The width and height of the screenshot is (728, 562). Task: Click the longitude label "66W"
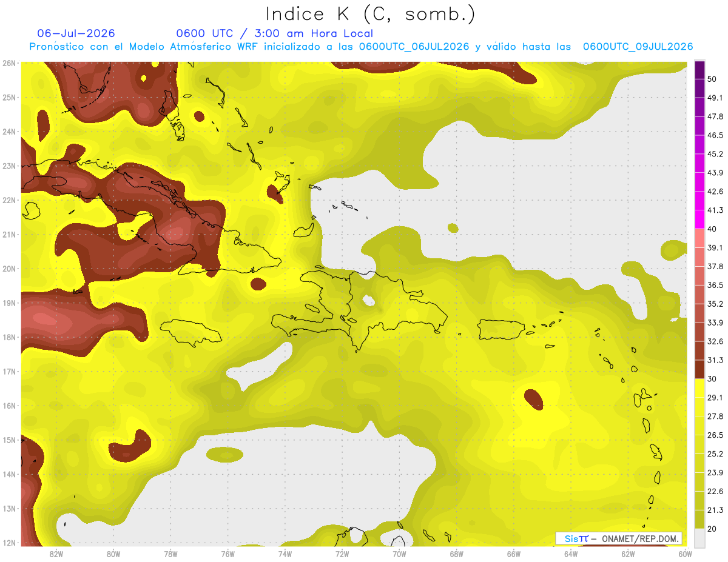point(514,554)
